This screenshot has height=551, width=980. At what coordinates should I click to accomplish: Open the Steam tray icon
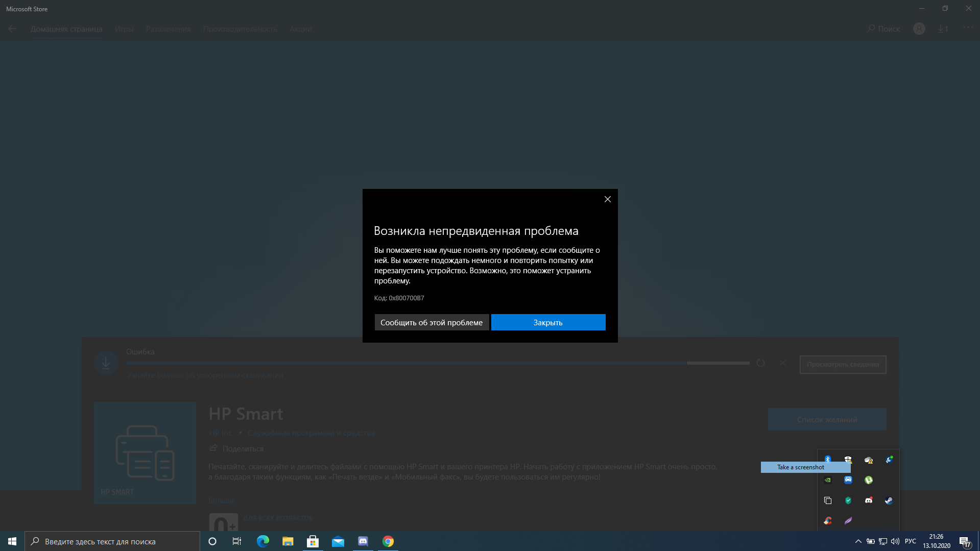tap(889, 500)
